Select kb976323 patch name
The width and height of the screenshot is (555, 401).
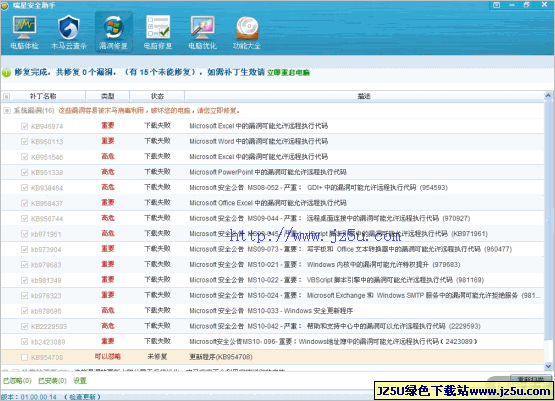tap(46, 296)
